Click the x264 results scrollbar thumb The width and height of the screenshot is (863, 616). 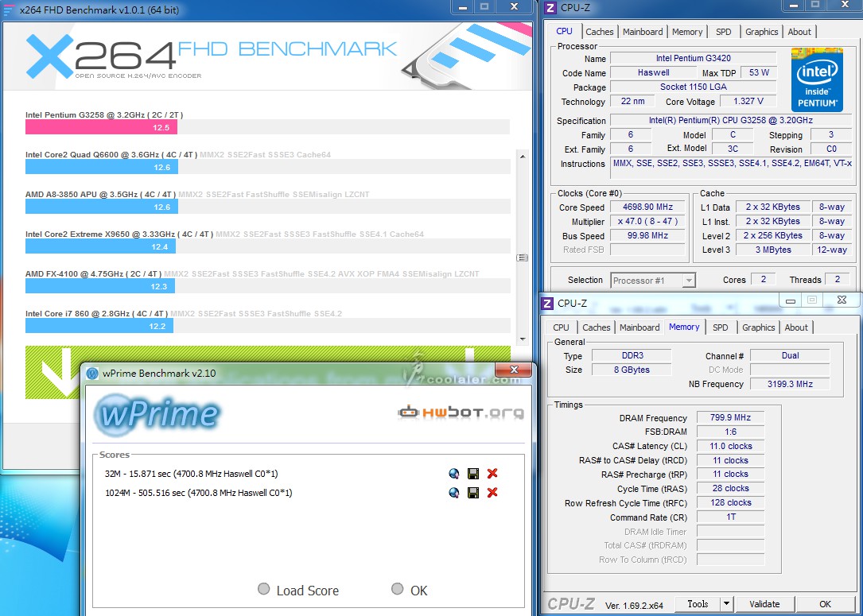point(523,258)
